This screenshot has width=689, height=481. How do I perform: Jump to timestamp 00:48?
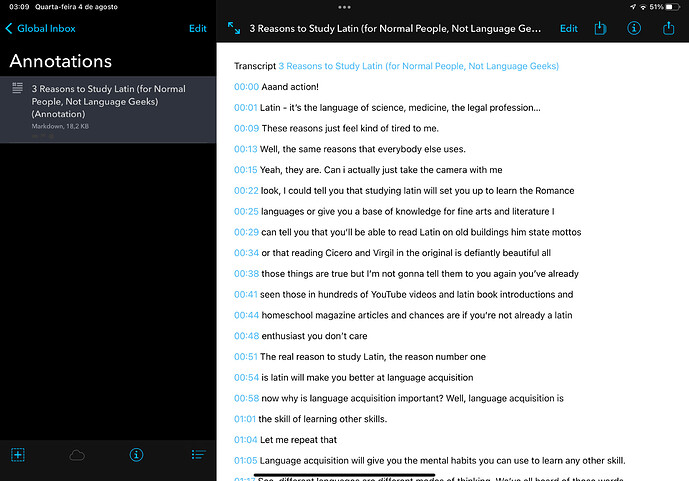[x=247, y=336]
